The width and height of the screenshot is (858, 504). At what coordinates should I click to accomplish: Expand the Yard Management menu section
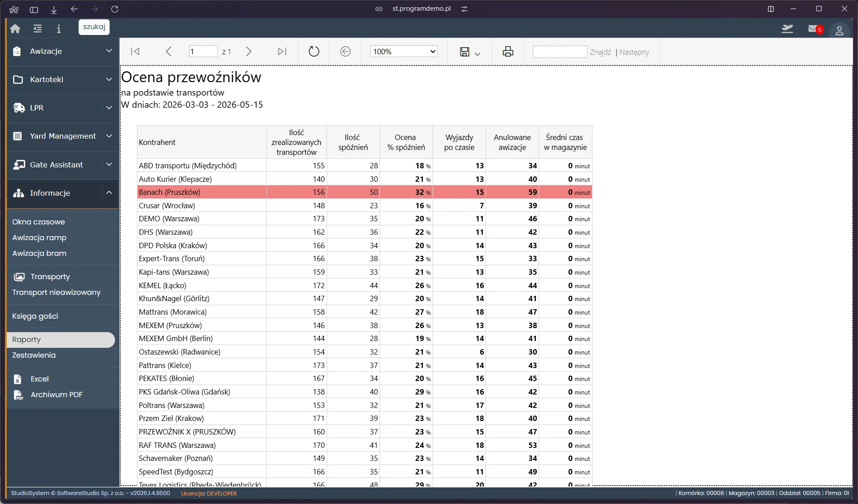click(109, 136)
